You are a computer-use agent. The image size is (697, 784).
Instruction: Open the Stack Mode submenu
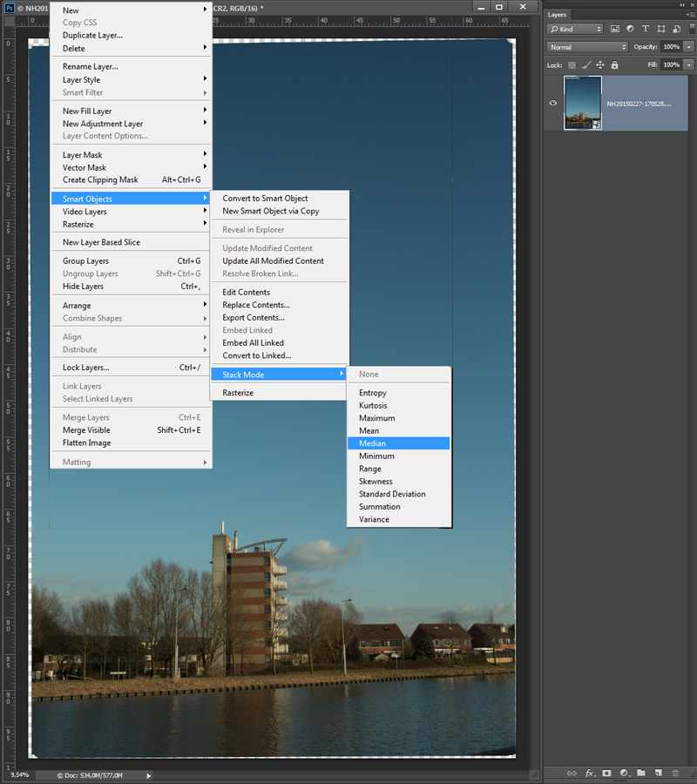[x=279, y=375]
